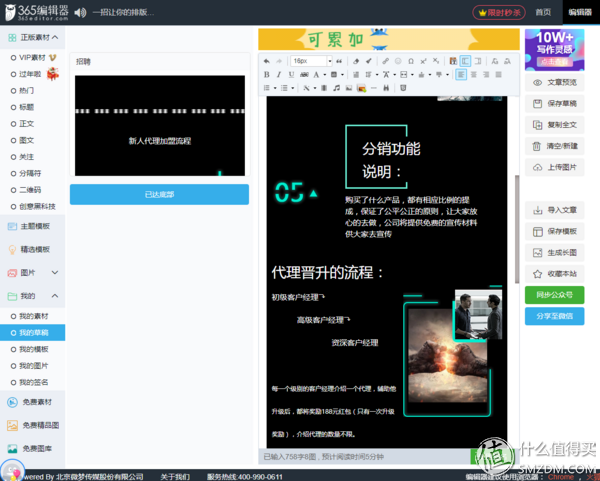Viewport: 600px width, 481px height.
Task: Float image to the right
Action: (478, 61)
